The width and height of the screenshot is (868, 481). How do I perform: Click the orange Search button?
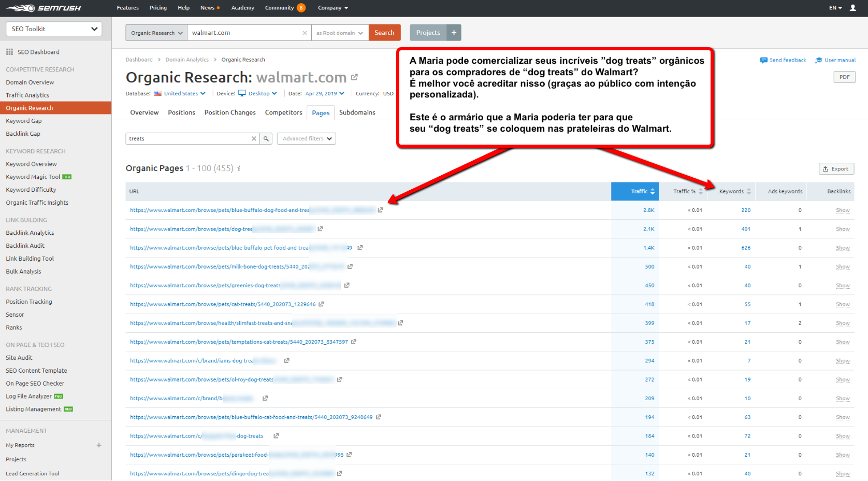pos(384,33)
